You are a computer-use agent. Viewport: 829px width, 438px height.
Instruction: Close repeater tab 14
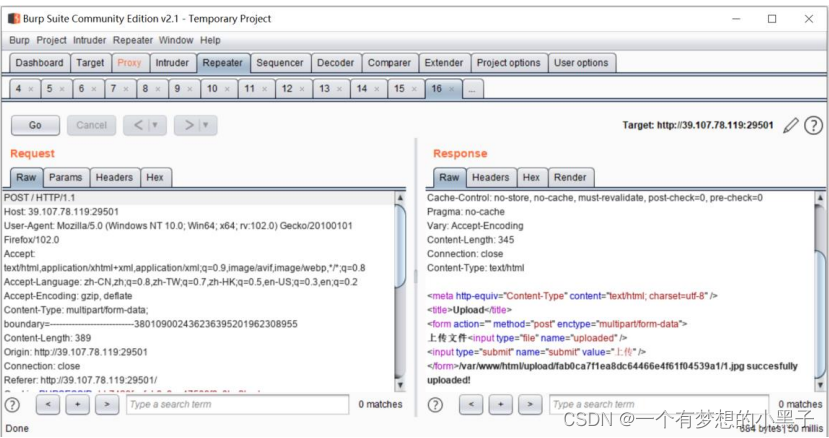click(x=376, y=89)
